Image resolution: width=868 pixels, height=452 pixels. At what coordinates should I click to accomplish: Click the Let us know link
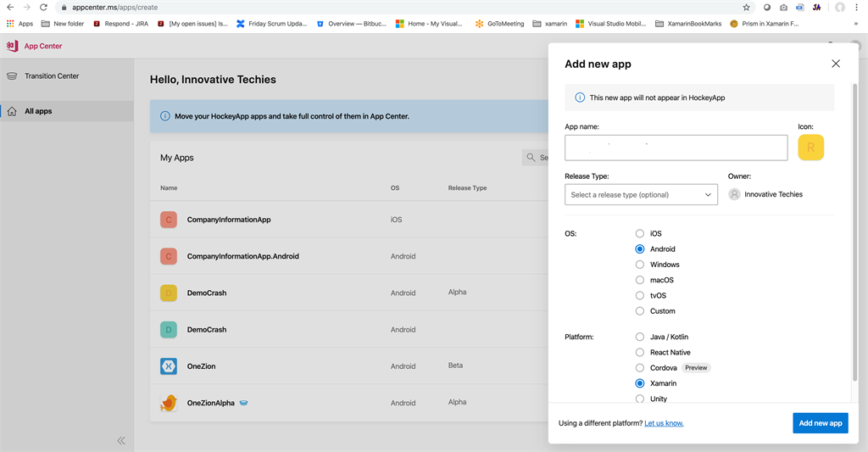[664, 423]
